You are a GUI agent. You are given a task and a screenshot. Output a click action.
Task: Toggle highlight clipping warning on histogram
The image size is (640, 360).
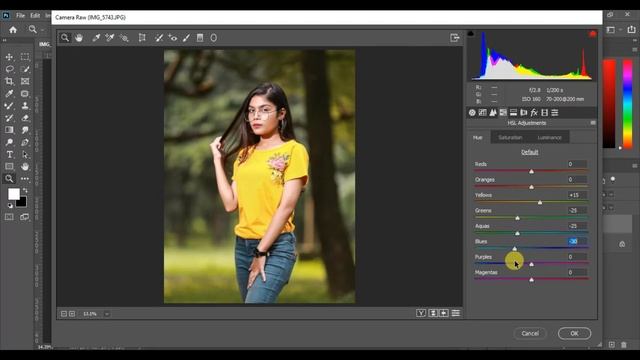[x=593, y=33]
